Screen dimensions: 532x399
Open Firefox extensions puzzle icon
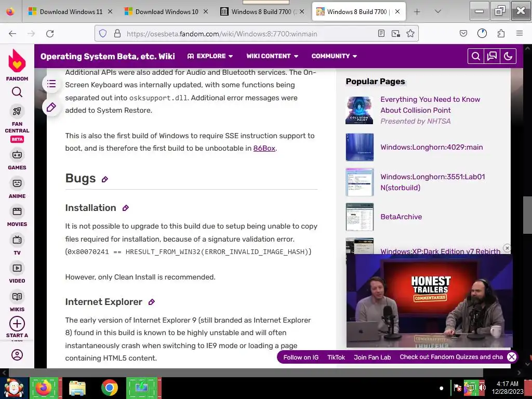coord(501,33)
